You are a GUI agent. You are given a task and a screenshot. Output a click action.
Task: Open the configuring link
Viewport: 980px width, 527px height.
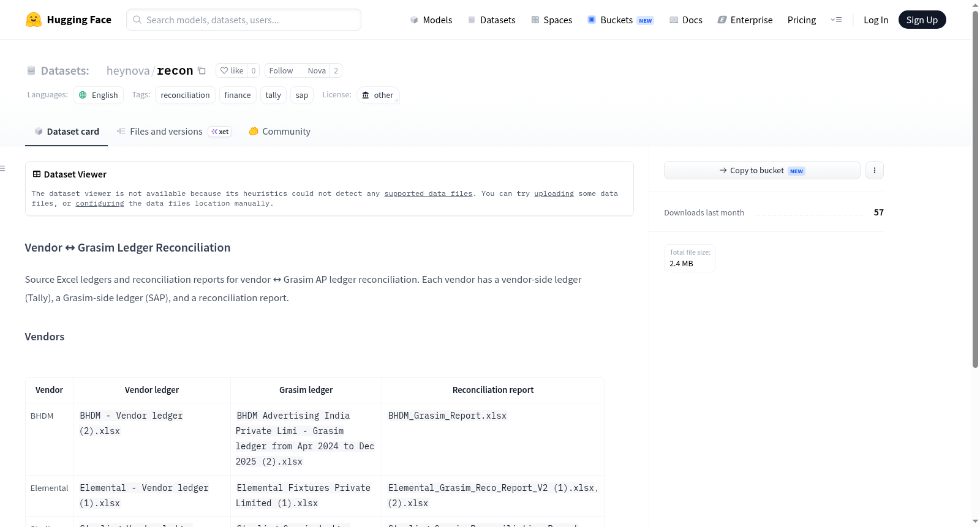100,203
